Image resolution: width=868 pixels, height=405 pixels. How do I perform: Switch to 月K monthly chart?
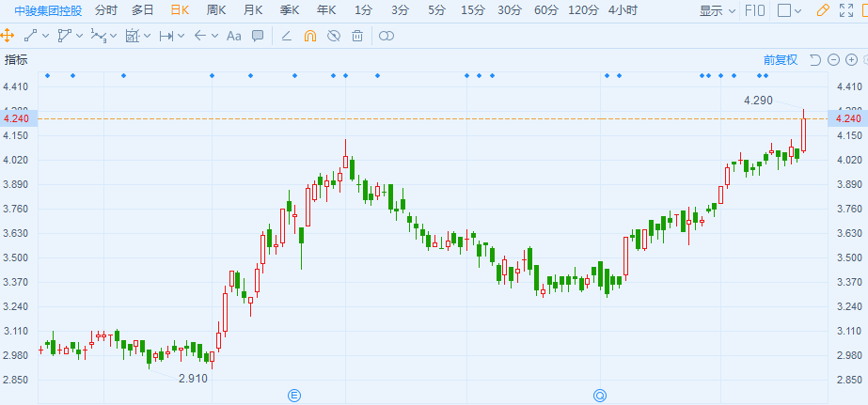point(253,10)
